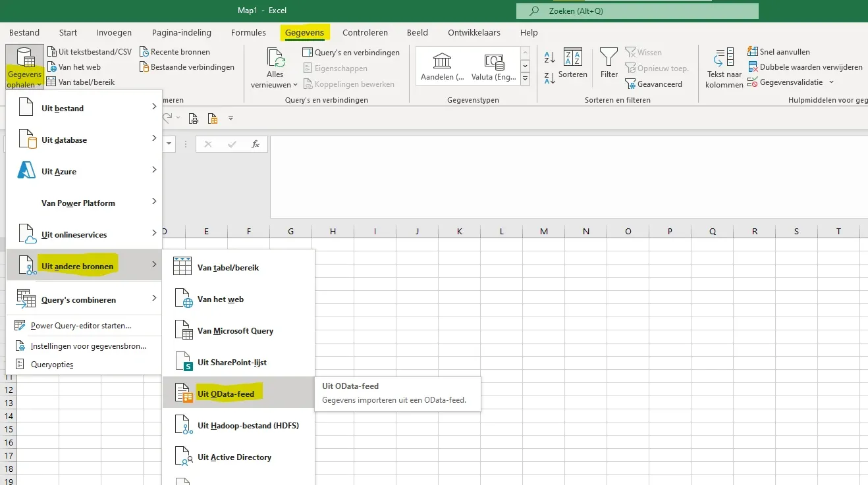
Task: Sort descending Z to A
Action: [549, 78]
